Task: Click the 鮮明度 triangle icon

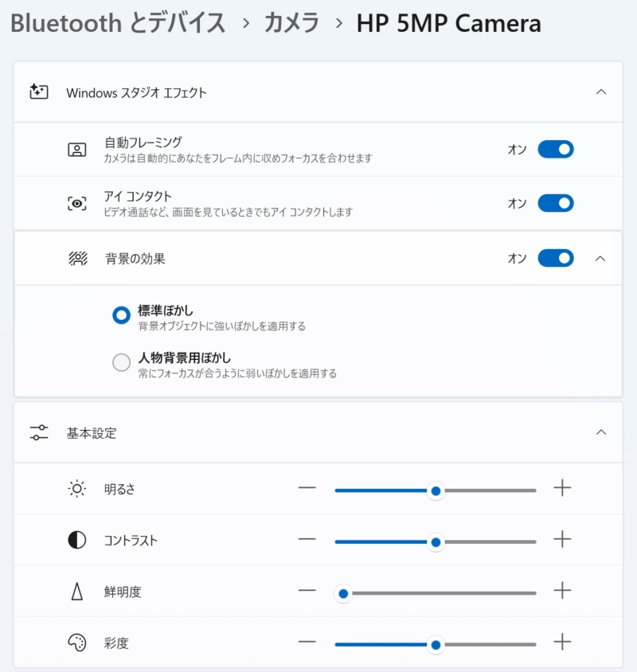Action: point(77,592)
